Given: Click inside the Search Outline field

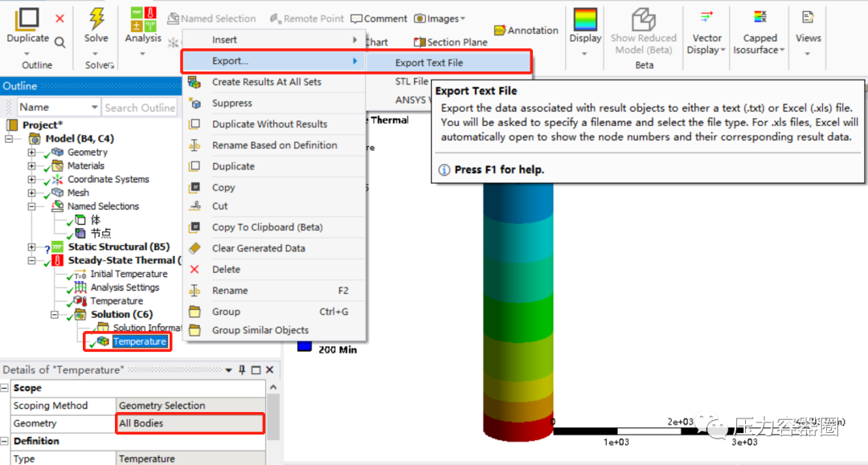Looking at the screenshot, I should [139, 107].
